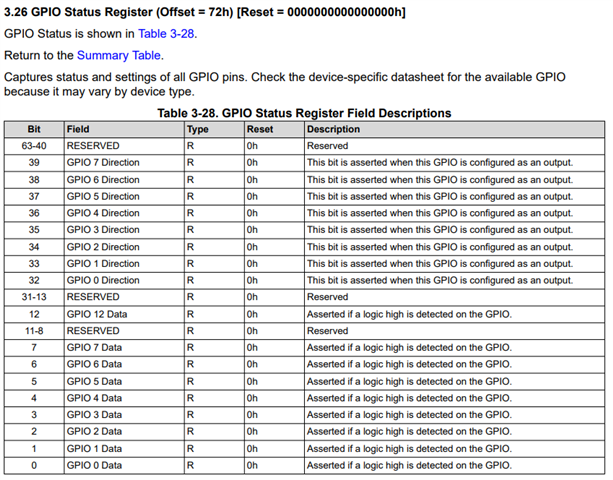
Task: Click the Reset value 0h in GPIO 7 Data row
Action: (x=252, y=347)
